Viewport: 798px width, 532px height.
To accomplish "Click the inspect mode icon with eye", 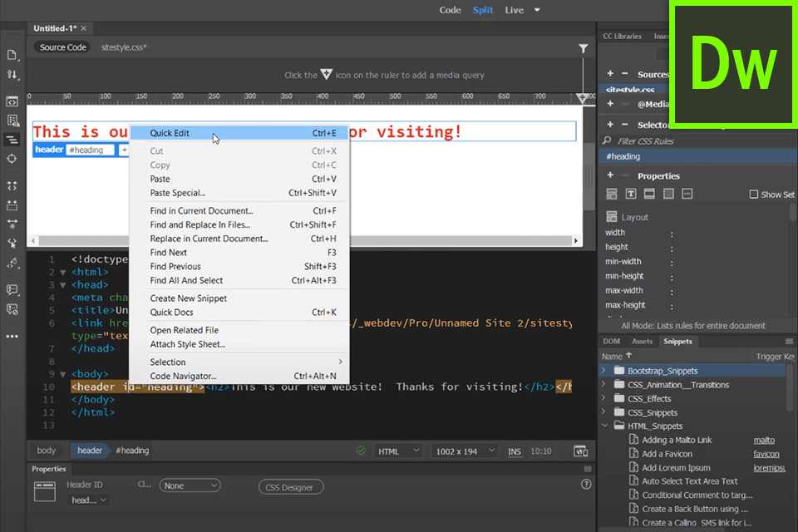I will pos(12,121).
